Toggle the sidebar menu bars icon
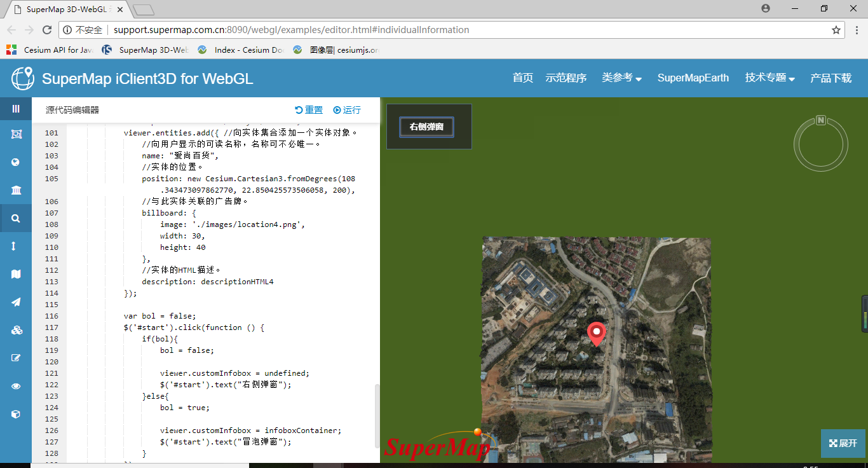Viewport: 868px width, 468px height. (16, 109)
